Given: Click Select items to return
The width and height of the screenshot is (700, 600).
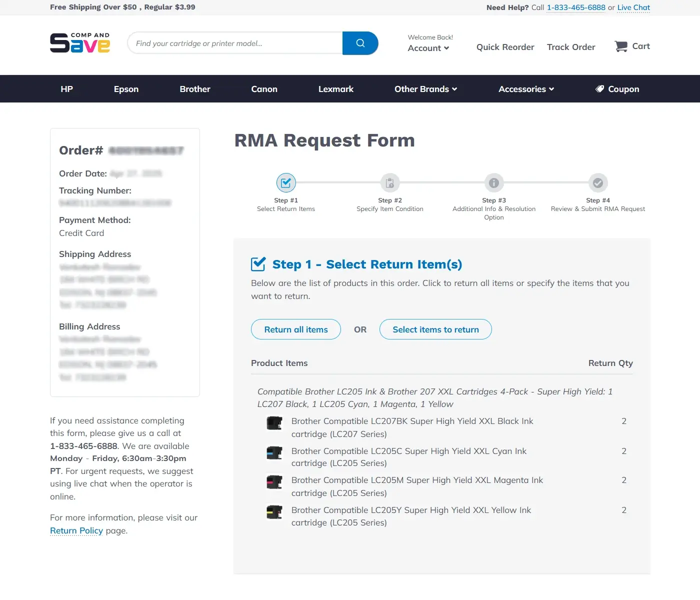Looking at the screenshot, I should tap(435, 329).
